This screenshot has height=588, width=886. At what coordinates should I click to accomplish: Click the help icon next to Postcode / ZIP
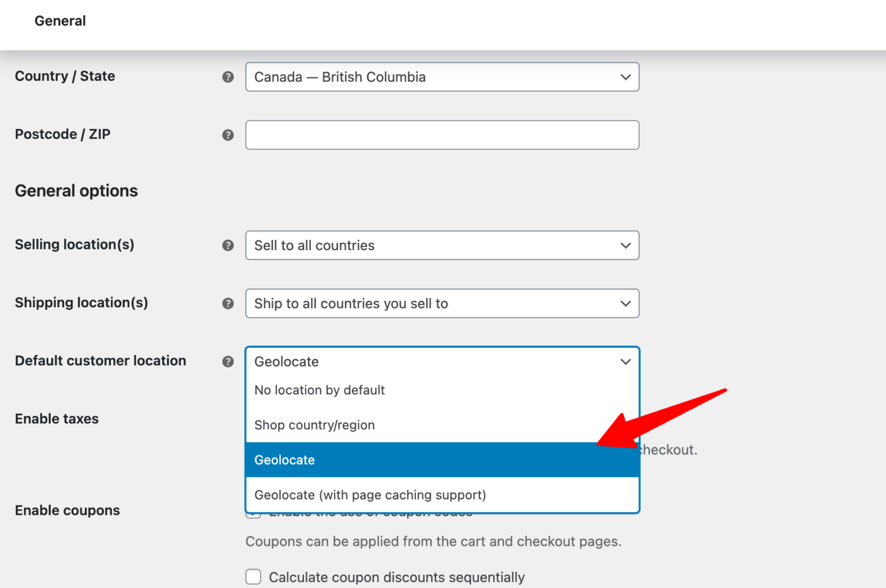tap(228, 135)
